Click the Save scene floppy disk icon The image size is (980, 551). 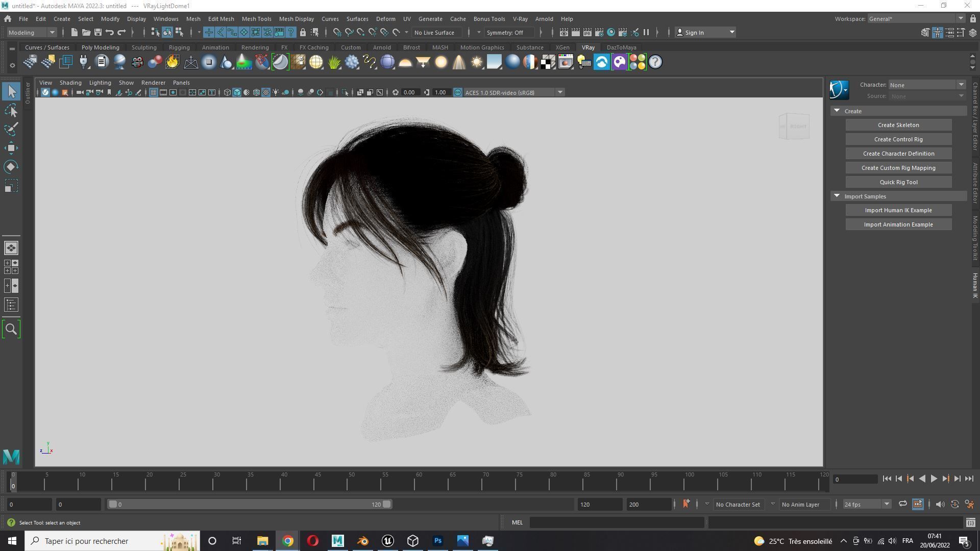pyautogui.click(x=97, y=33)
